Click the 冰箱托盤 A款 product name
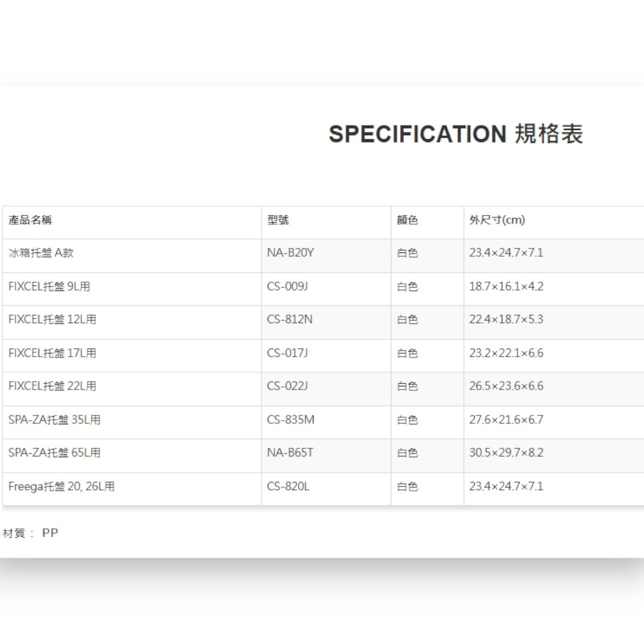Image resolution: width=644 pixels, height=644 pixels. click(x=42, y=253)
